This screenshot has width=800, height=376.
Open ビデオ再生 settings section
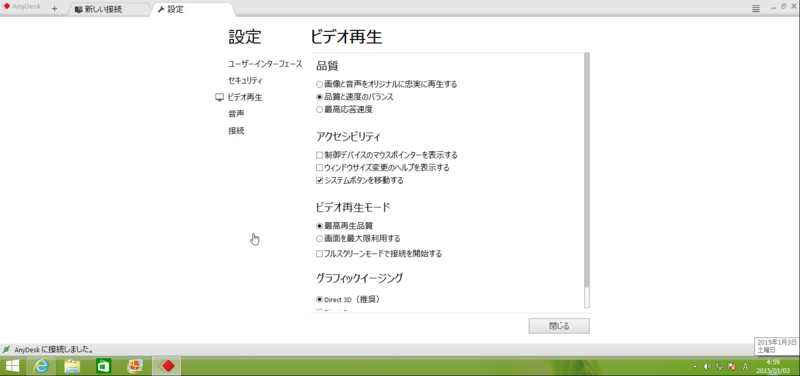tap(245, 97)
